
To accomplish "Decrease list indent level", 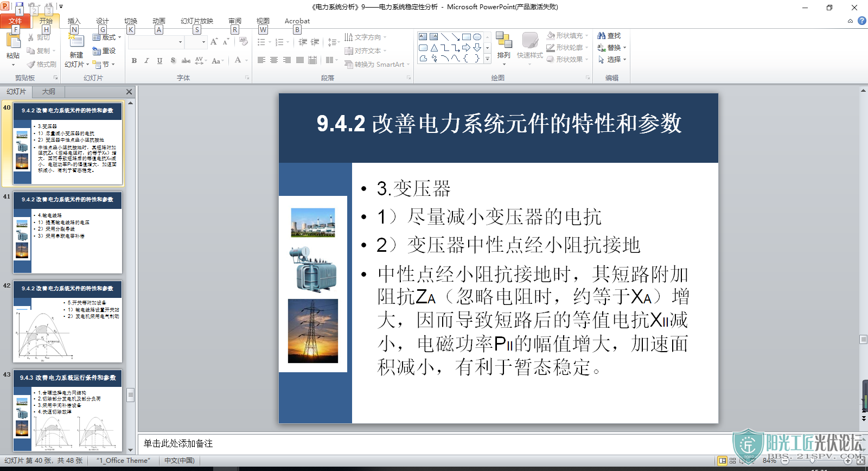I will [303, 42].
